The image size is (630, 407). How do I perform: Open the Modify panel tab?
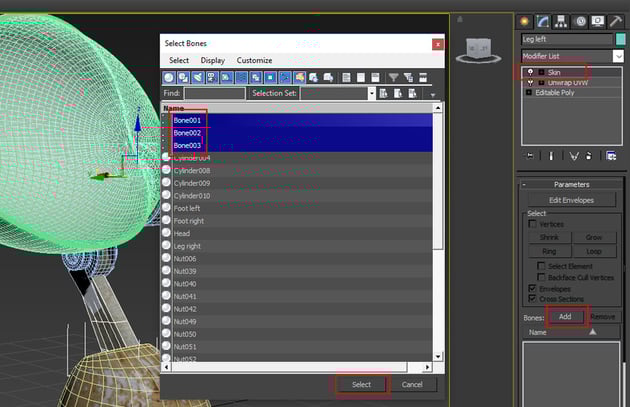tap(543, 21)
